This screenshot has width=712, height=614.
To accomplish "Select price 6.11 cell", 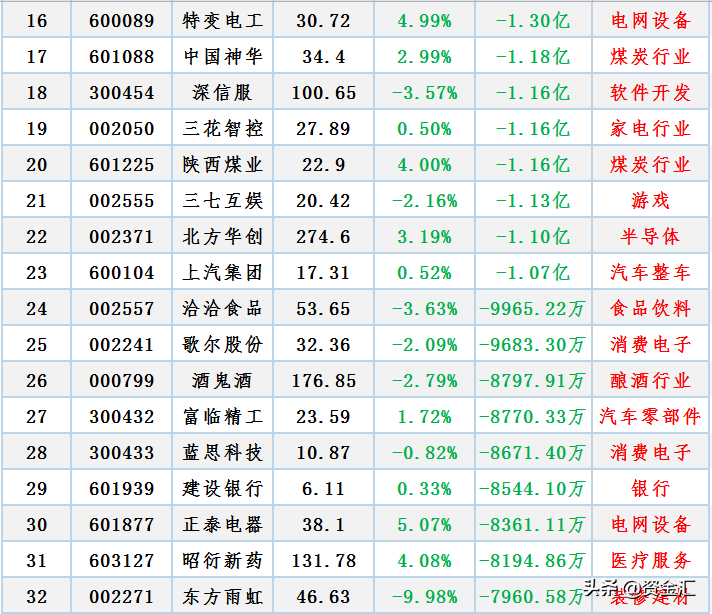I will pyautogui.click(x=323, y=489).
